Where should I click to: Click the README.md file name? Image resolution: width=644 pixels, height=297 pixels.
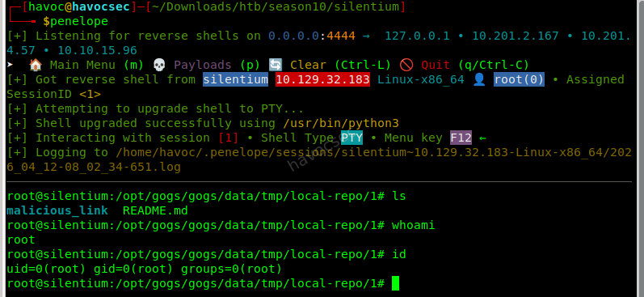click(x=155, y=210)
